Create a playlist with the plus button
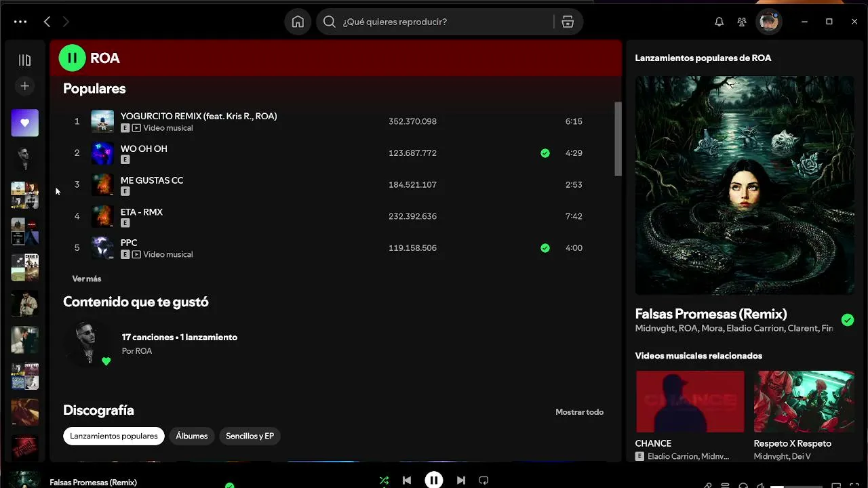The height and width of the screenshot is (488, 868). [25, 86]
